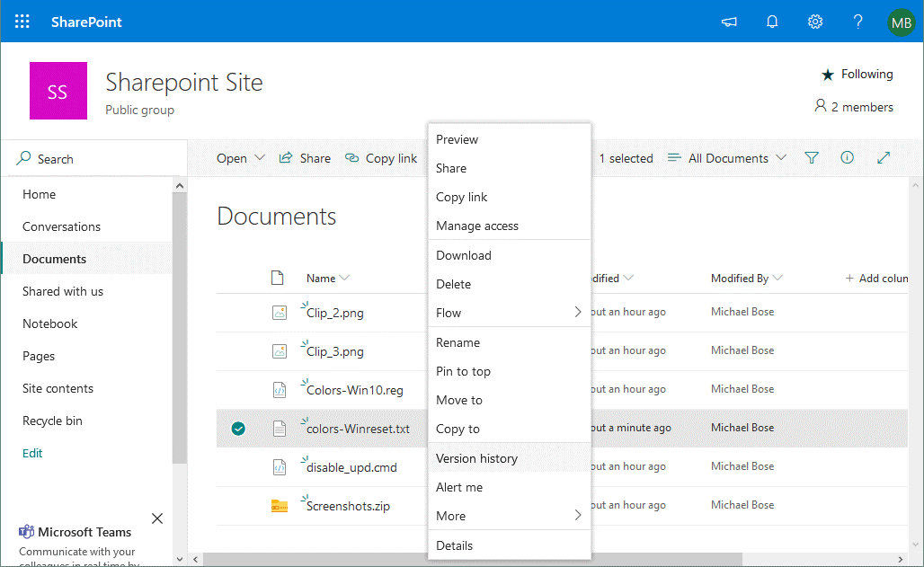Open the MB account profile avatar

tap(901, 22)
